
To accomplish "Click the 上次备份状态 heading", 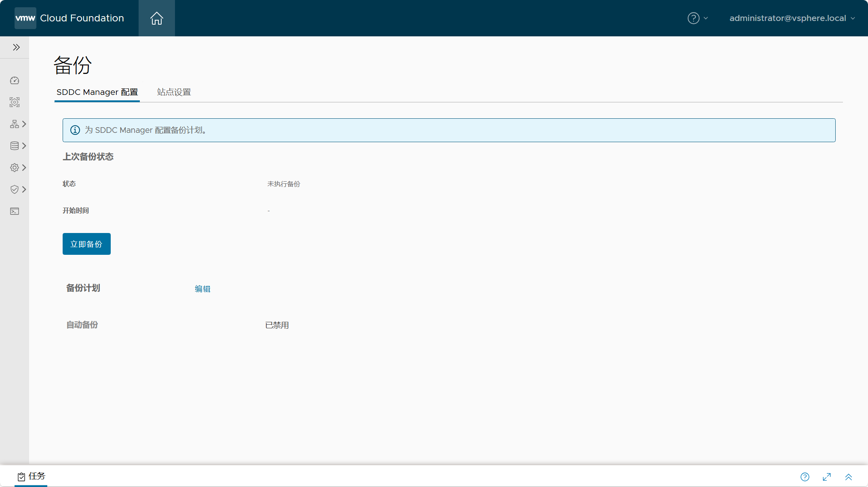I will [x=88, y=157].
